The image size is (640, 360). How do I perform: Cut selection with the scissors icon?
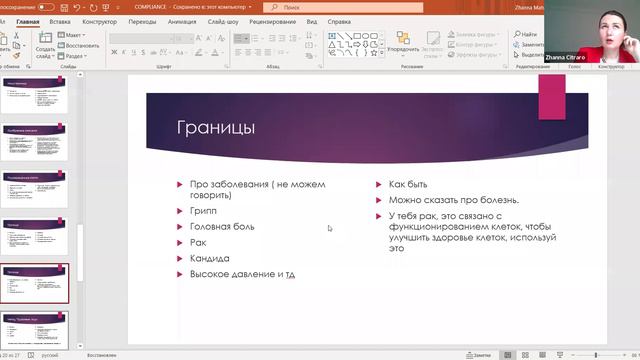click(16, 36)
